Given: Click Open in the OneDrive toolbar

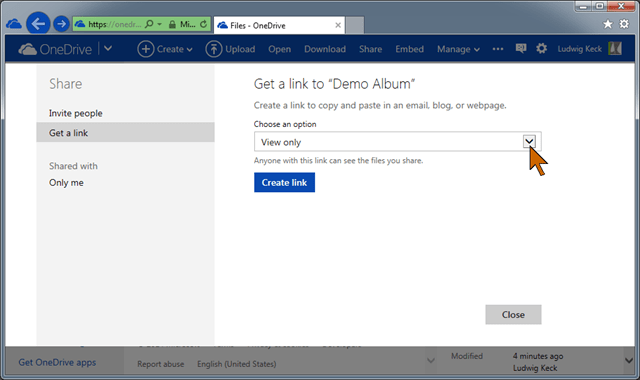Looking at the screenshot, I should (280, 49).
